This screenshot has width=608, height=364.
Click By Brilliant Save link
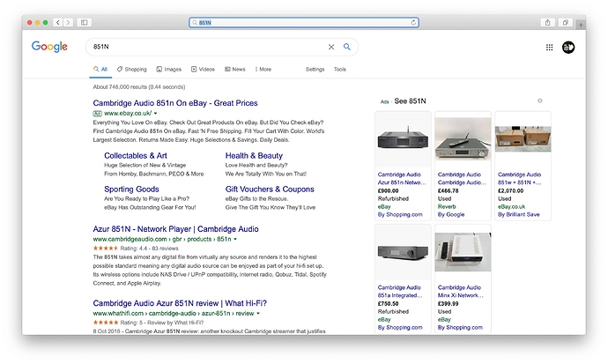click(x=519, y=214)
